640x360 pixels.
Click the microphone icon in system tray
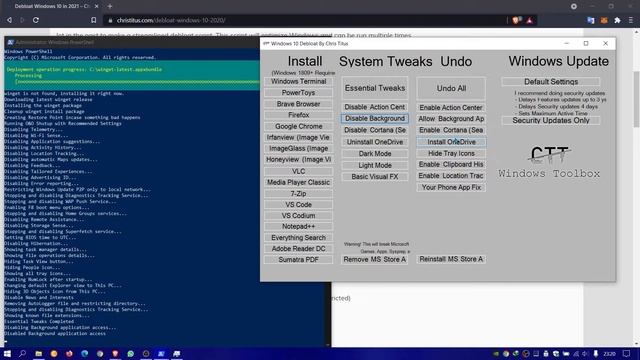click(596, 354)
